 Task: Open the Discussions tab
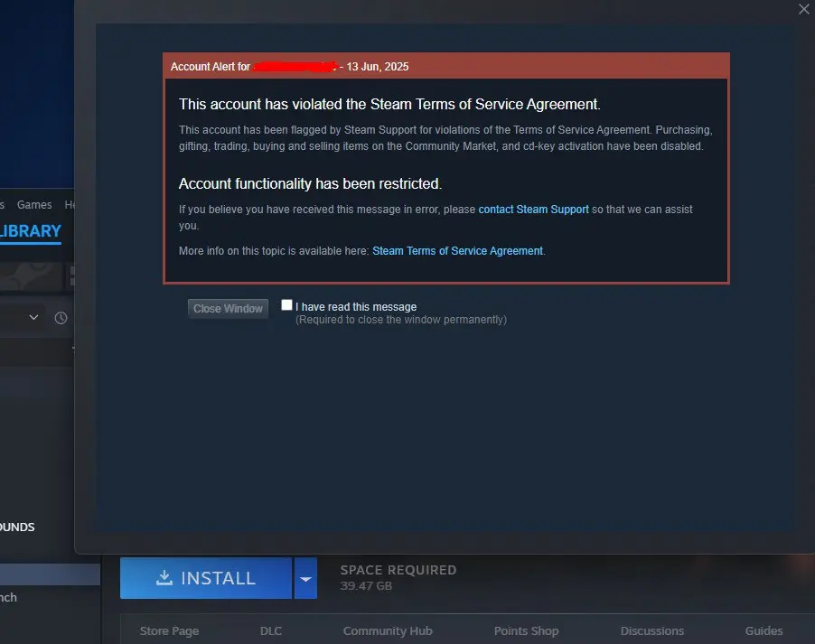(651, 631)
